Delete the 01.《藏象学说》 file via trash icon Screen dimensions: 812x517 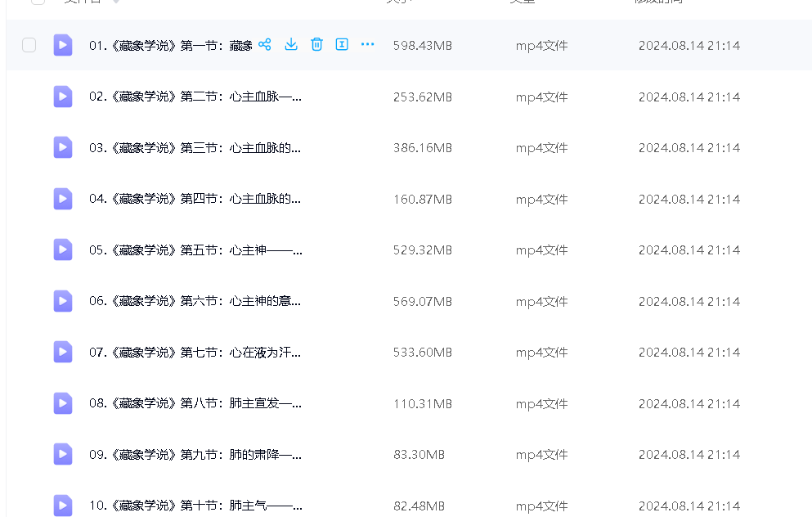(316, 45)
